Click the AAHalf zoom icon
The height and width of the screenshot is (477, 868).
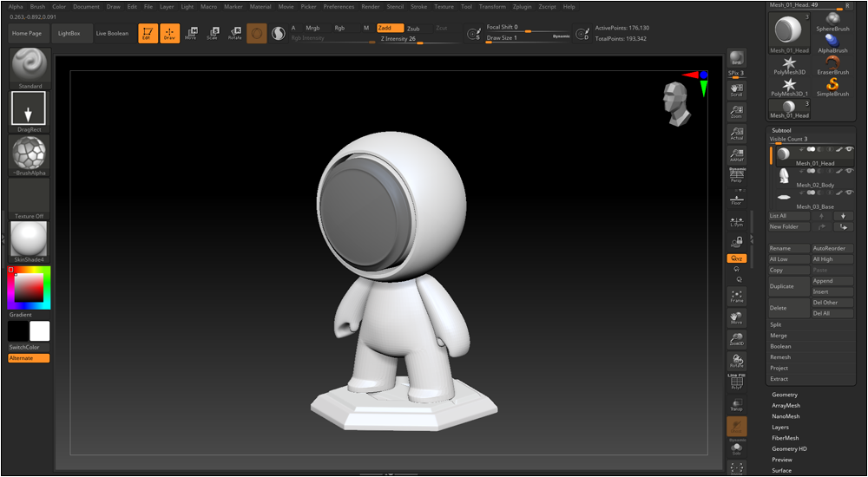[x=736, y=154]
